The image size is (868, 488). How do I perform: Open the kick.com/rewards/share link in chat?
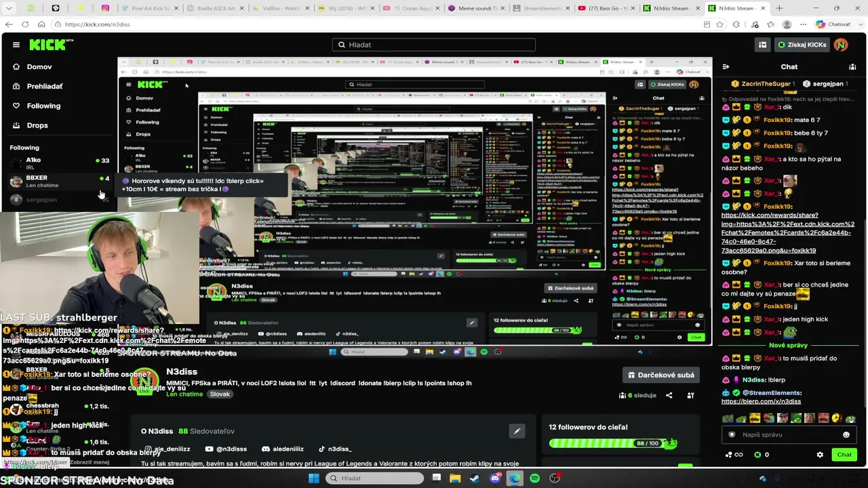(x=788, y=232)
